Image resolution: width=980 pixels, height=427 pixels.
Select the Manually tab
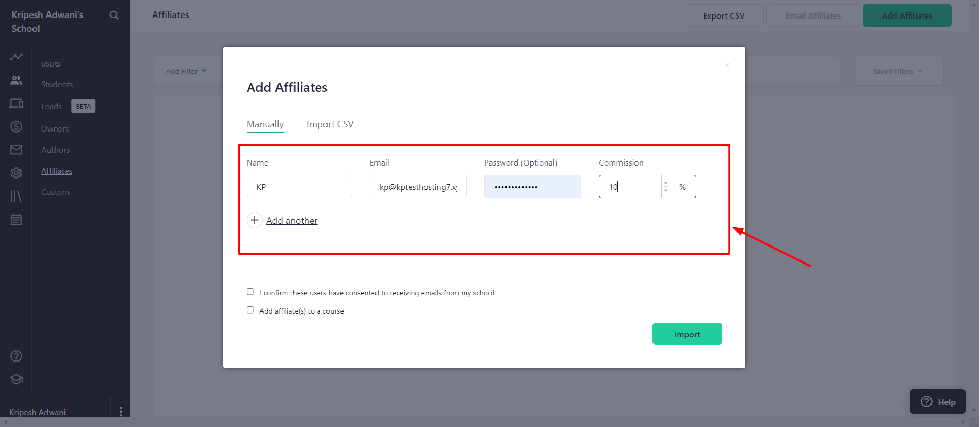click(265, 124)
